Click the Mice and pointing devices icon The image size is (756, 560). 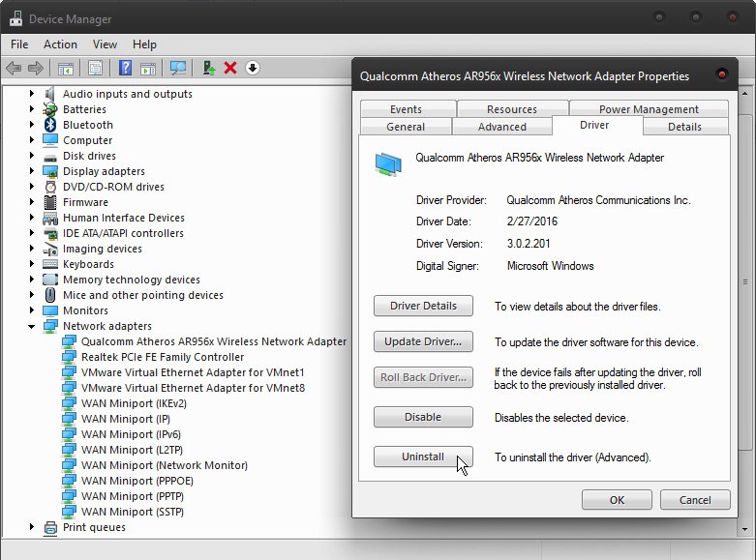click(x=50, y=295)
